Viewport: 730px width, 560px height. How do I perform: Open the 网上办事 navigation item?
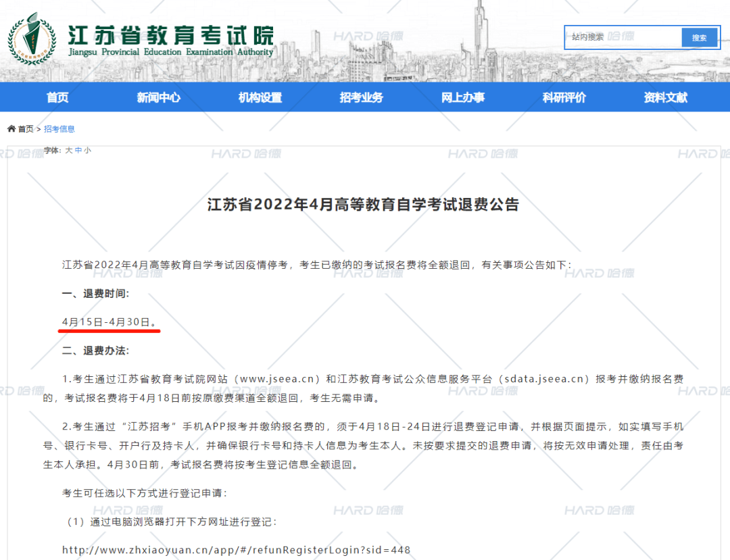click(x=463, y=97)
